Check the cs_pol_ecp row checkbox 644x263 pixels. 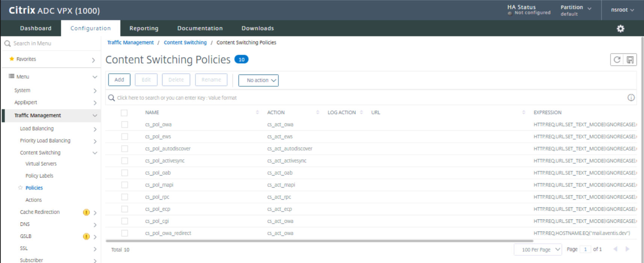pyautogui.click(x=124, y=209)
